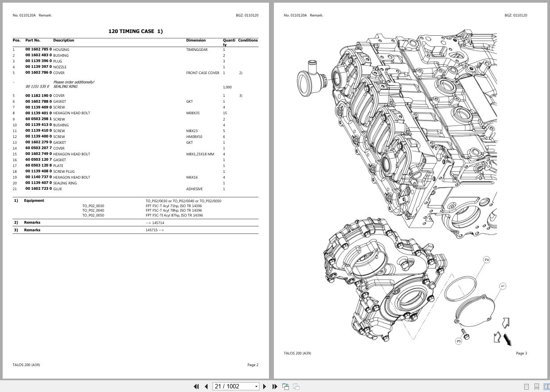The height and width of the screenshot is (392, 550).
Task: Click callout bubble 1 on the diagram
Action: (503, 286)
